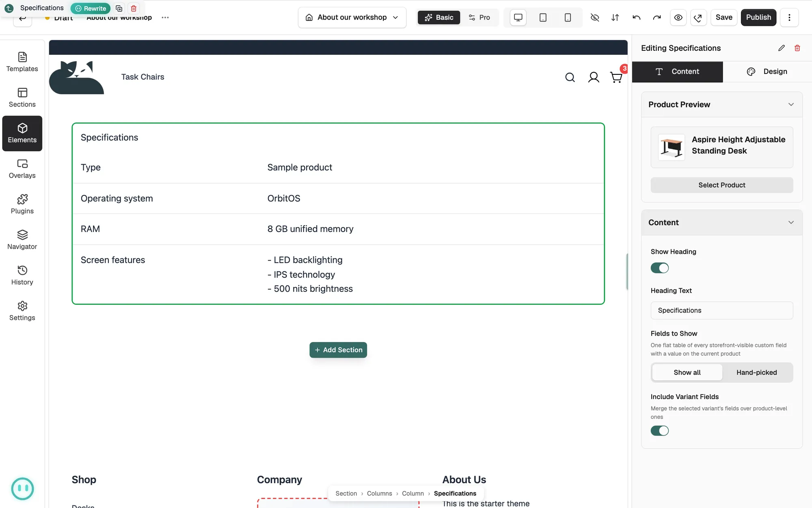This screenshot has width=812, height=508.
Task: Collapse the Content section chevron
Action: pos(791,222)
